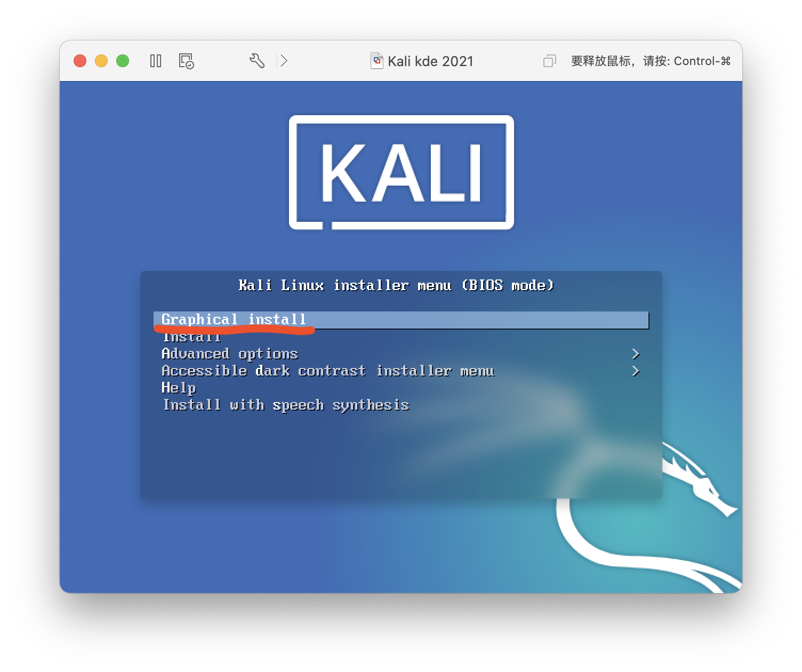Open the snapshot manager icon
Image resolution: width=802 pixels, height=672 pixels.
(186, 61)
